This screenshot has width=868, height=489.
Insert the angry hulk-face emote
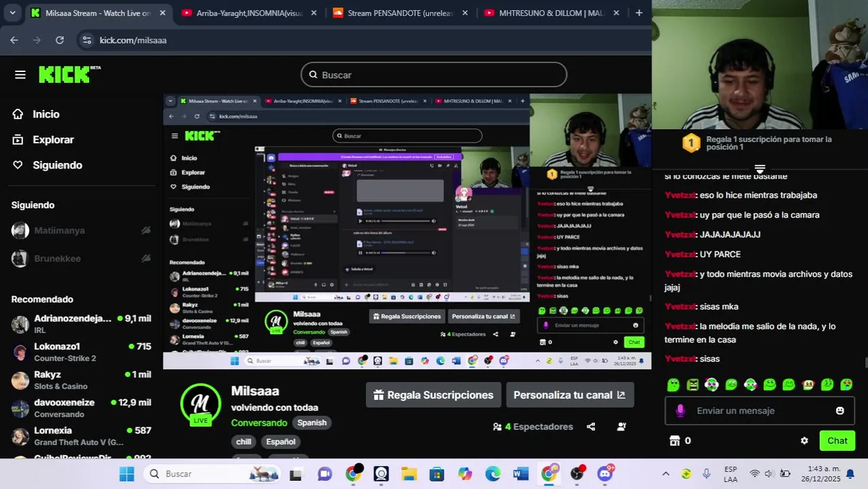pyautogui.click(x=692, y=384)
